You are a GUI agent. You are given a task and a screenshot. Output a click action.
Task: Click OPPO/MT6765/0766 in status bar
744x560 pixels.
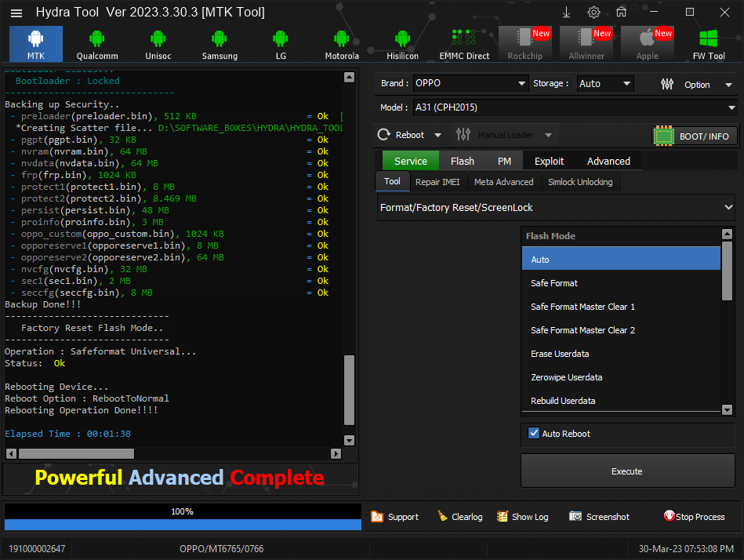tap(221, 548)
